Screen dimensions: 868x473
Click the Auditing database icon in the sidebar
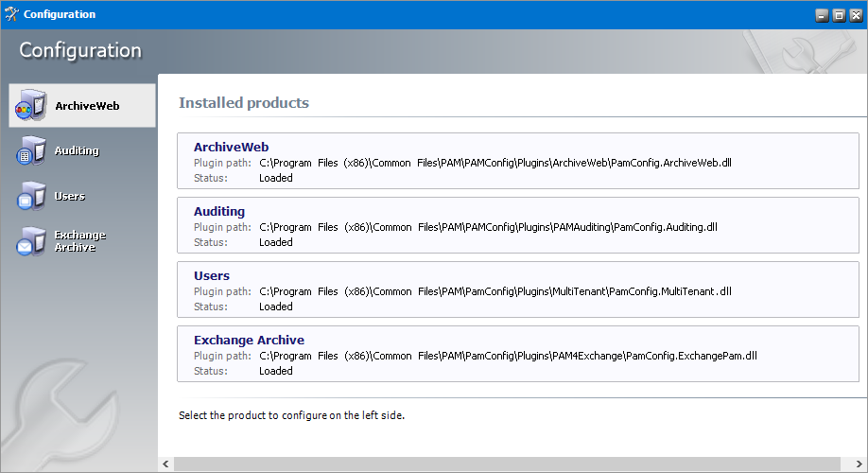click(30, 151)
